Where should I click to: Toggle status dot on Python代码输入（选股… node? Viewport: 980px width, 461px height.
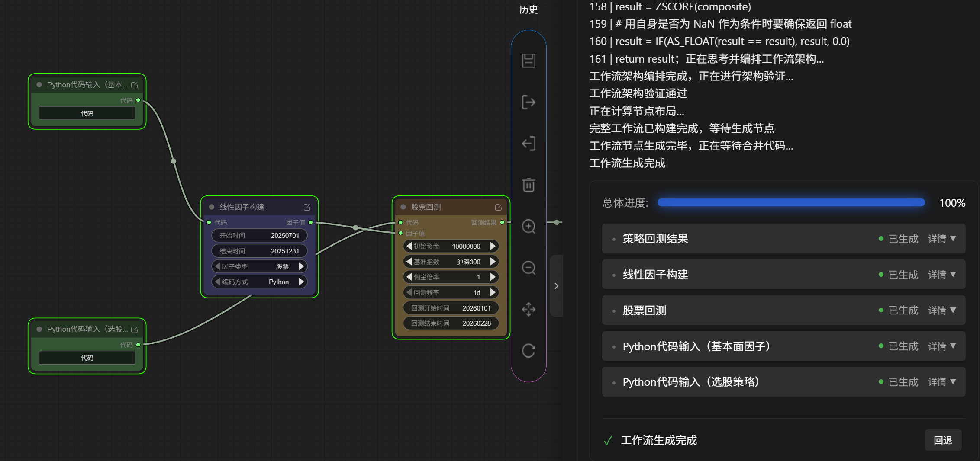pyautogui.click(x=39, y=329)
